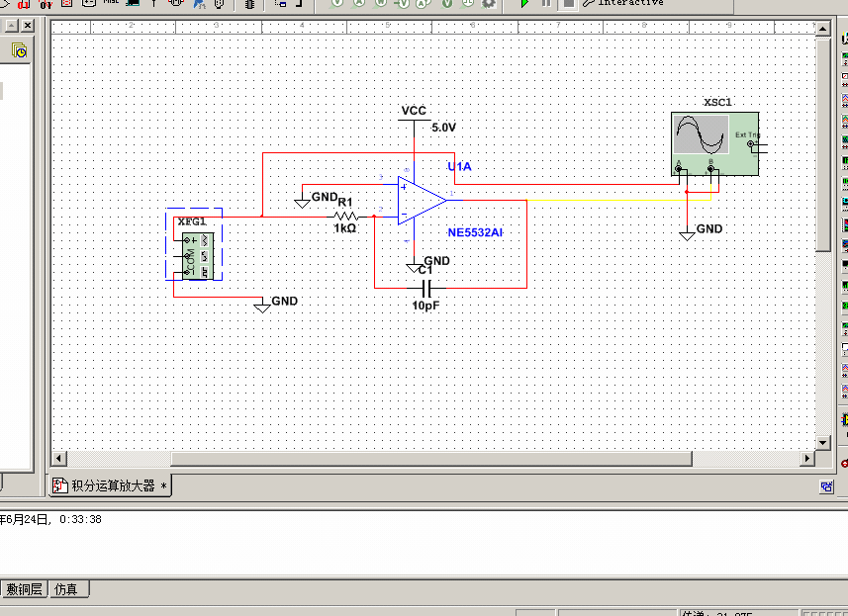The image size is (848, 616).
Task: Click the oscilloscope Ext Trig terminal
Action: tap(751, 143)
